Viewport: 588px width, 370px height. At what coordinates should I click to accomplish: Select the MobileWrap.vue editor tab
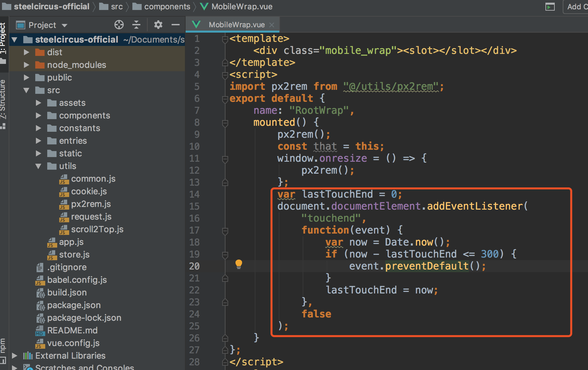[x=232, y=25]
